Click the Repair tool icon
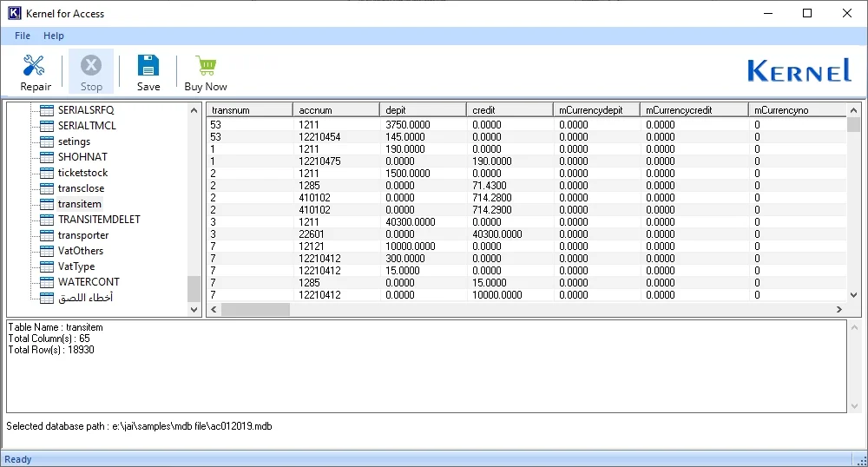The width and height of the screenshot is (868, 467). pyautogui.click(x=35, y=65)
